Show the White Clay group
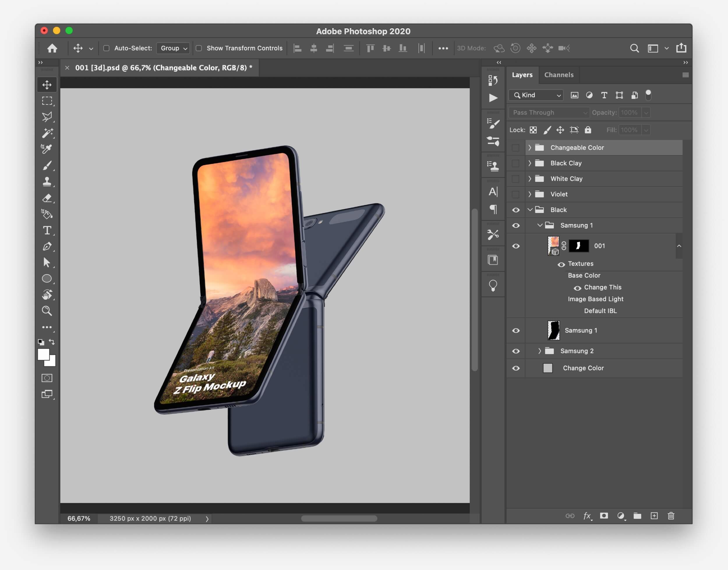 [516, 179]
